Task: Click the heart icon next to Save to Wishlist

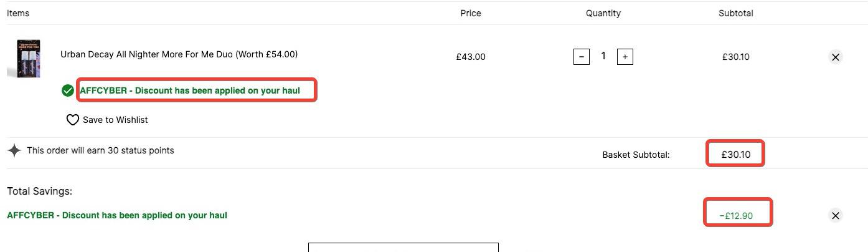Action: point(73,120)
